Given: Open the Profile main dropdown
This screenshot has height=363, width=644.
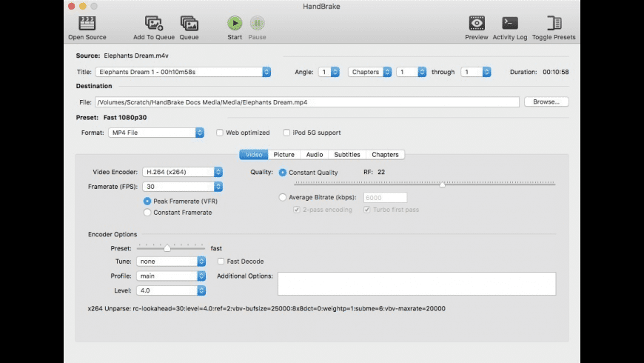Looking at the screenshot, I should (x=170, y=276).
